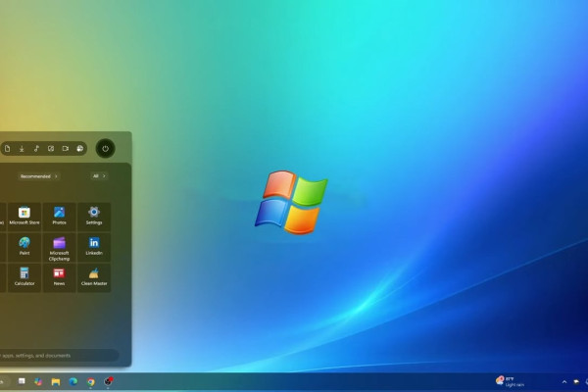Screen dimensions: 588x392
Task: Open the News app tile
Action: point(59,277)
